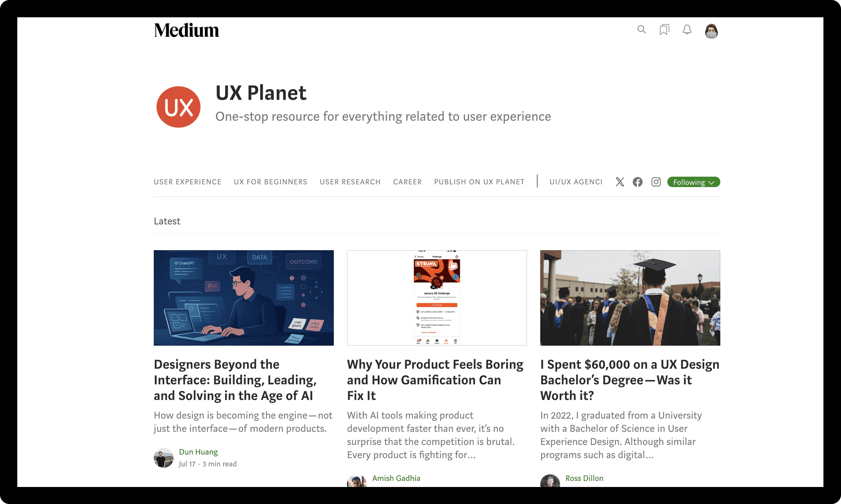
Task: Open the notifications bell
Action: [x=687, y=29]
